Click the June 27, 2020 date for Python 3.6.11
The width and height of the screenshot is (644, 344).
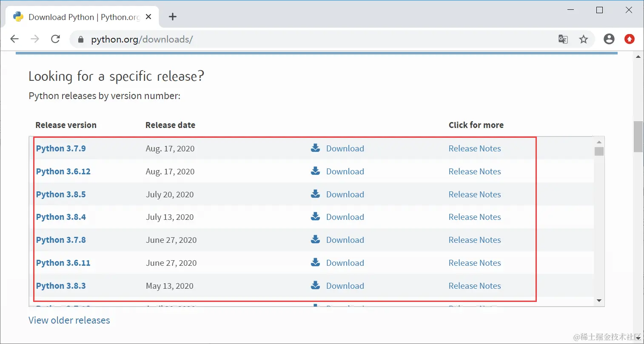(x=171, y=263)
